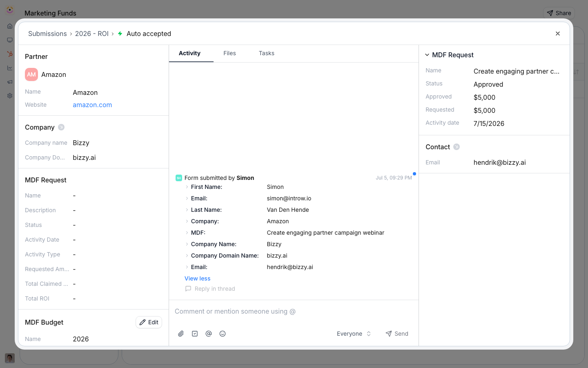Expand the Company Domain Name row

[187, 256]
